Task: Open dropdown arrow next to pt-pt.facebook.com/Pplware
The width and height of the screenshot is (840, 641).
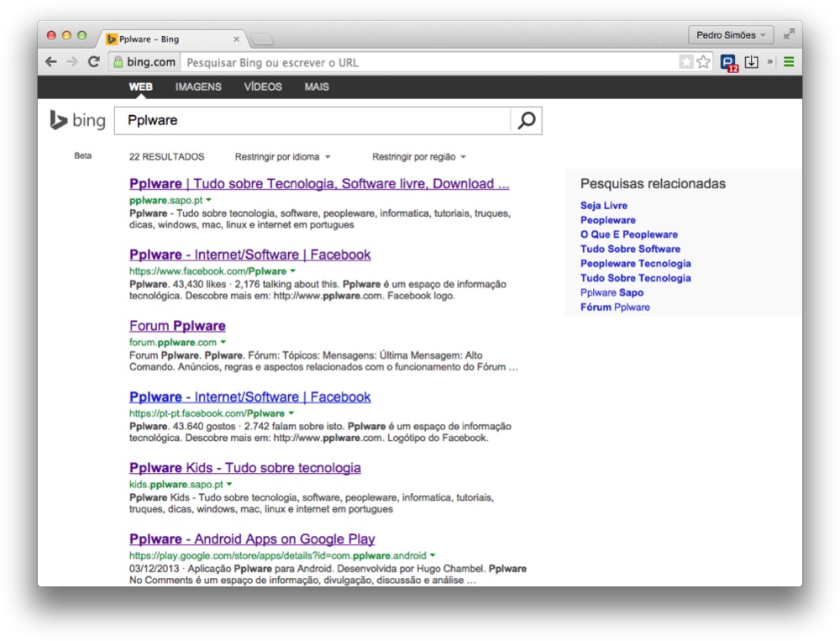Action: point(291,413)
